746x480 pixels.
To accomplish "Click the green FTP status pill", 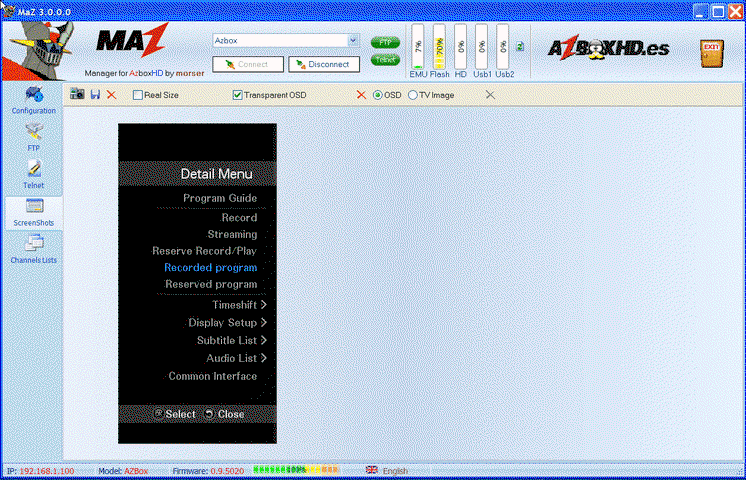I will click(x=385, y=43).
